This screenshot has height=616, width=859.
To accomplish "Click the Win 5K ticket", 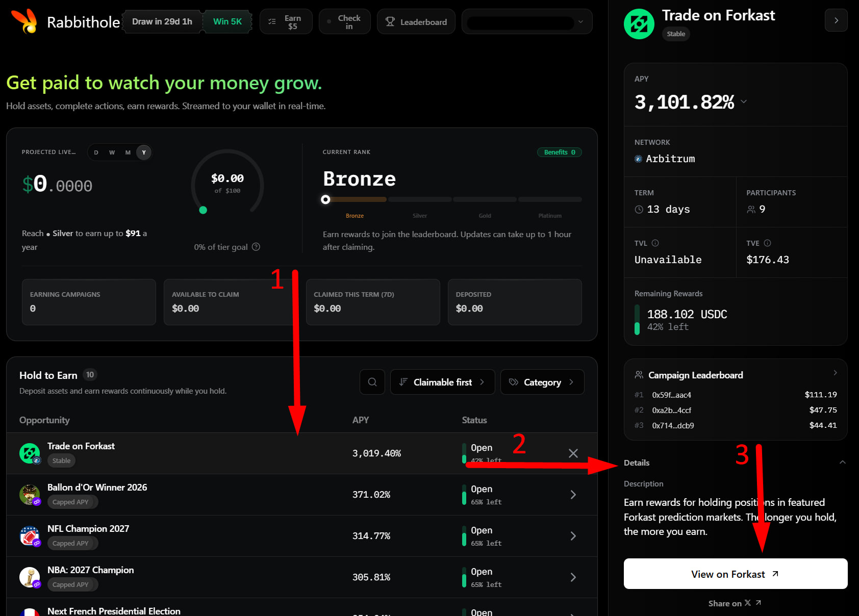I will pos(228,22).
